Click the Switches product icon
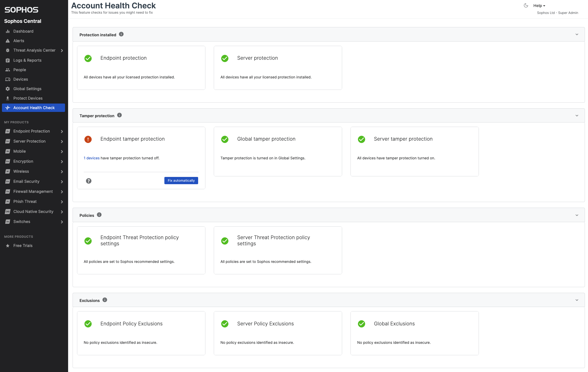 pos(8,222)
